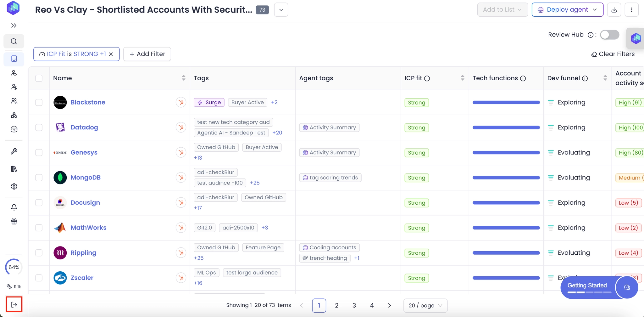This screenshot has height=317, width=644.
Task: Open the Blackstone account link
Action: 88,102
